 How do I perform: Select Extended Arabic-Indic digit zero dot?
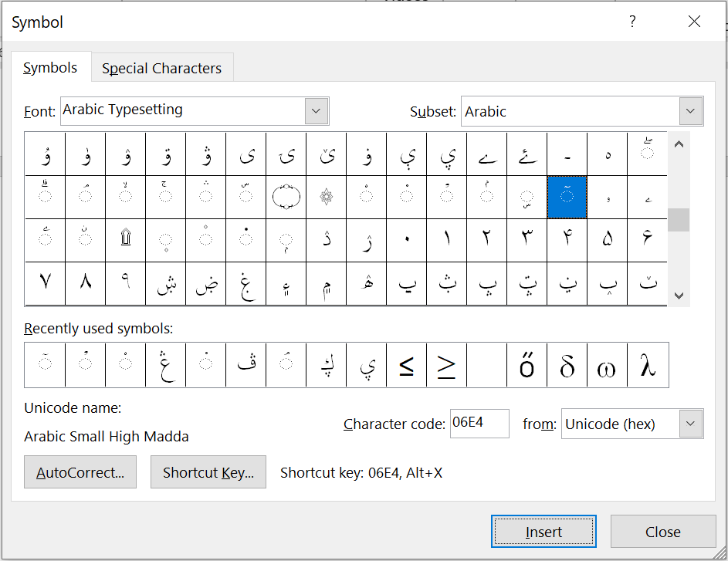407,240
